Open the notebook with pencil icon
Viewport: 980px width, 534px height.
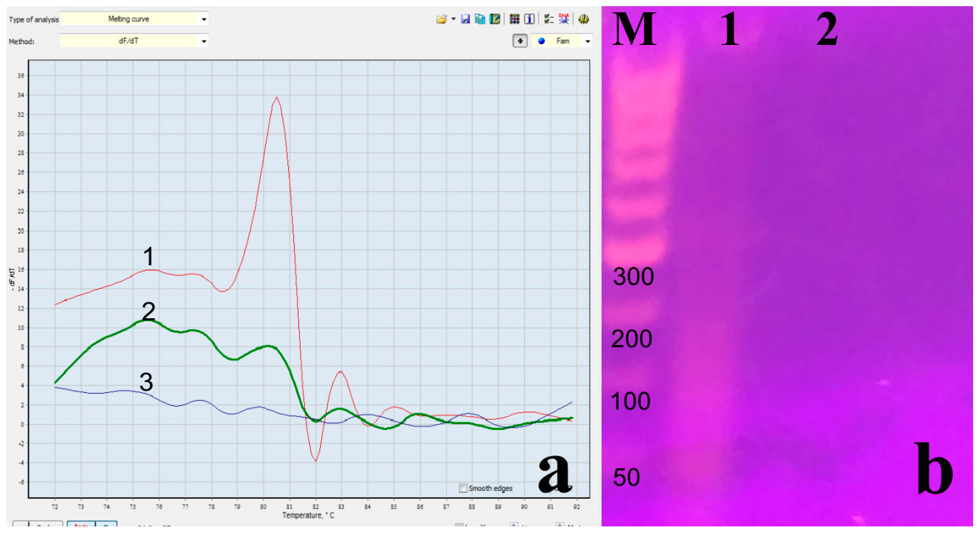pos(495,19)
